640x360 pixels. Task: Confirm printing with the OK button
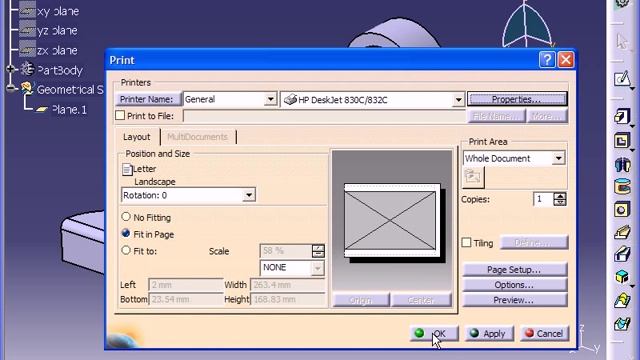(434, 333)
